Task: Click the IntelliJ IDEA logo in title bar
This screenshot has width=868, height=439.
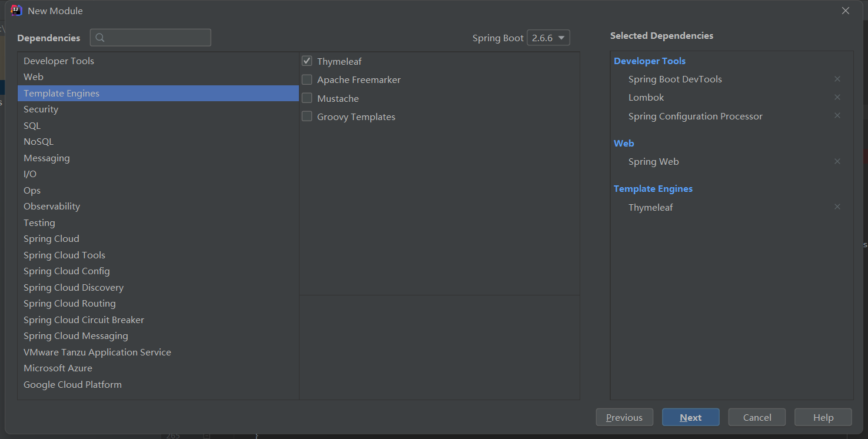Action: [x=16, y=11]
